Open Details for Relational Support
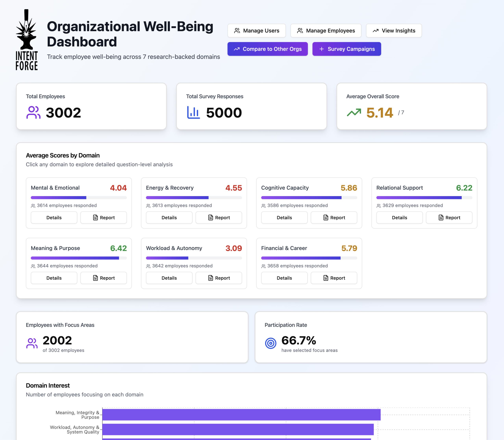This screenshot has width=504, height=440. (399, 218)
